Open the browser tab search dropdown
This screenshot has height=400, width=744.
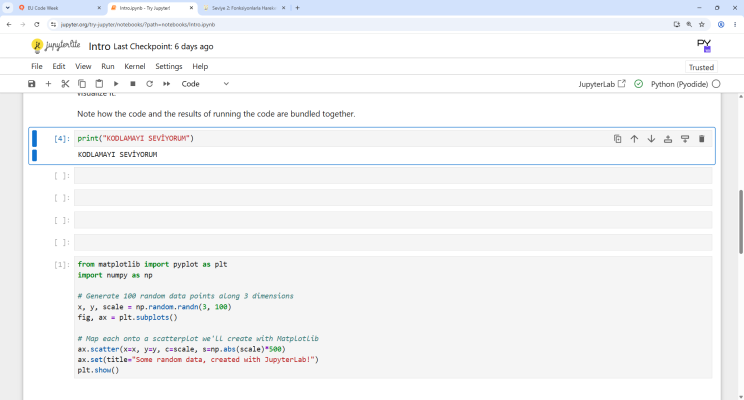point(8,8)
